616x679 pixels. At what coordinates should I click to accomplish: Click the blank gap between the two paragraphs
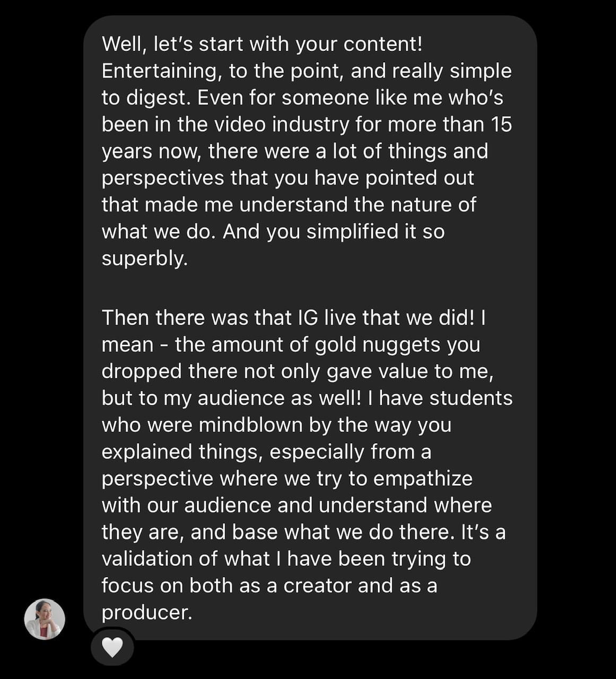pos(307,288)
